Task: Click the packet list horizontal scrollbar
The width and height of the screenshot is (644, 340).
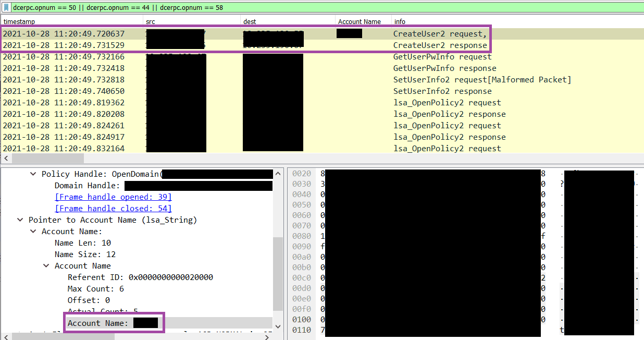Action: (x=47, y=157)
